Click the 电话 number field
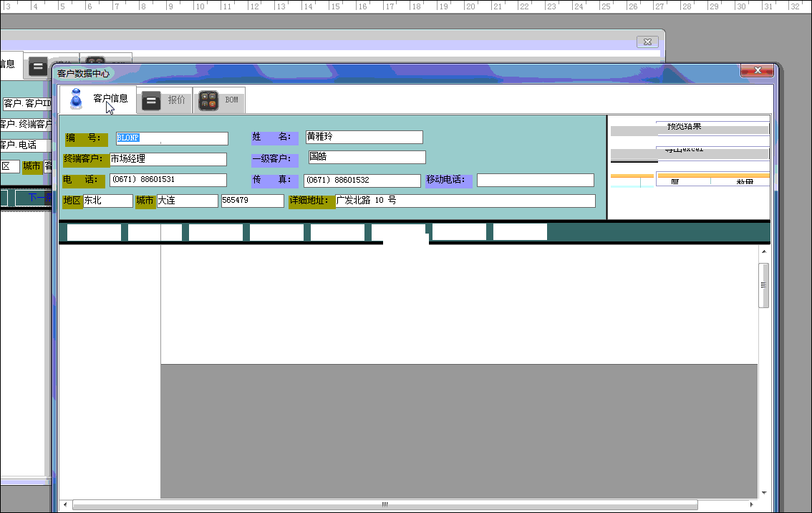The width and height of the screenshot is (812, 513). (168, 180)
